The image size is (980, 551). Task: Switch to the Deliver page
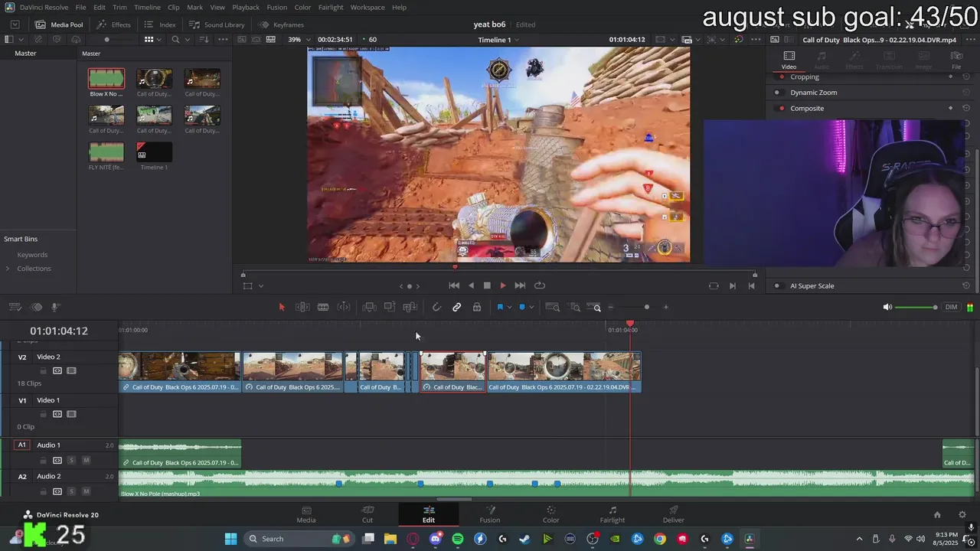674,514
